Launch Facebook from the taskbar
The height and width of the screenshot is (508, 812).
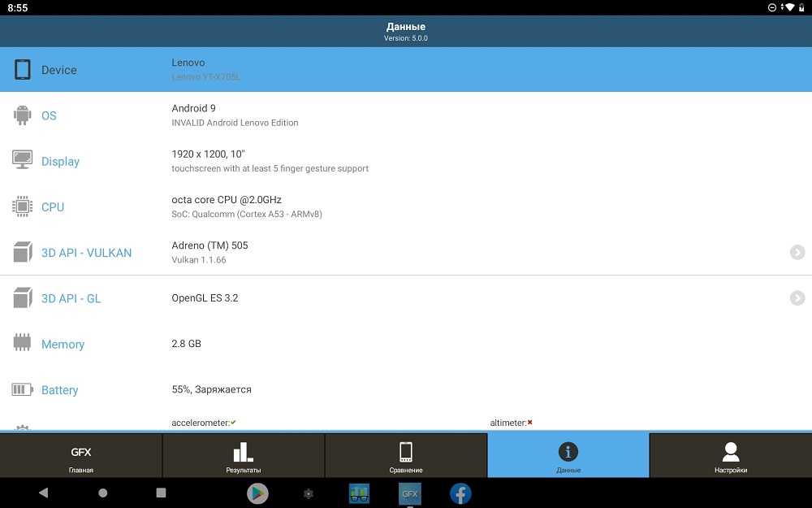coord(460,493)
